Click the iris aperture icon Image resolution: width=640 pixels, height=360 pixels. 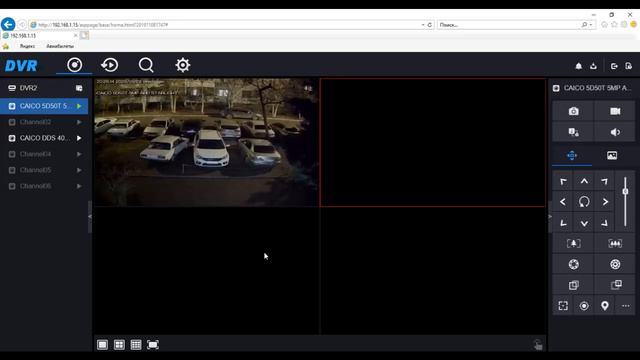(x=573, y=264)
